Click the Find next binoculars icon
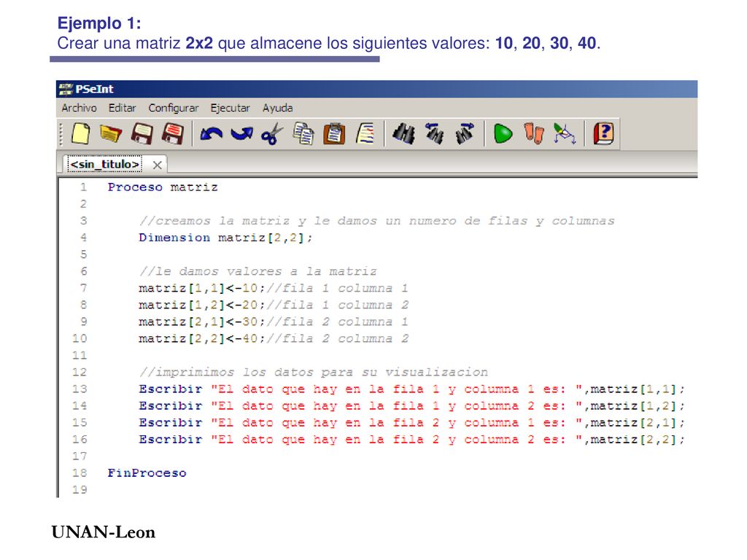 [465, 134]
